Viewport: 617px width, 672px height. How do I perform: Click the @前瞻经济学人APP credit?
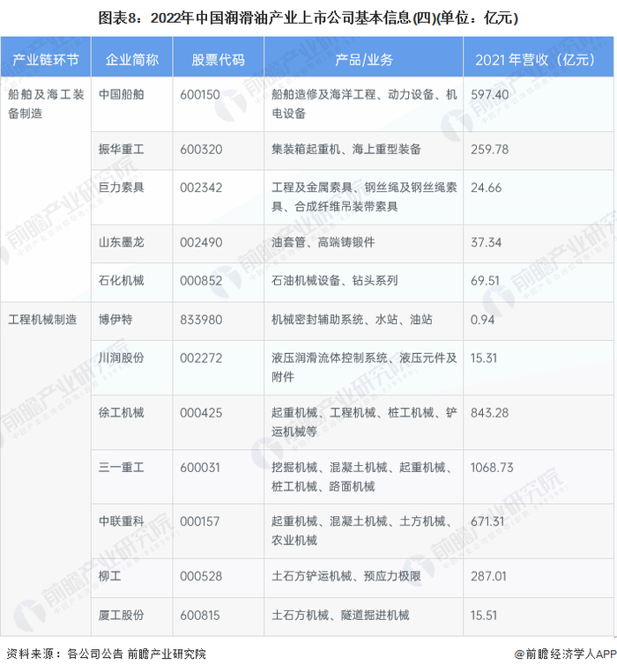pyautogui.click(x=565, y=654)
